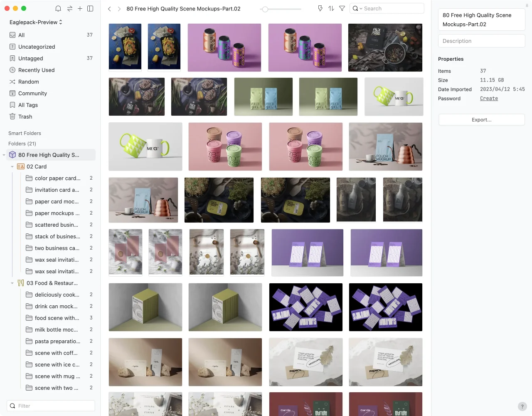Screen dimensions: 532x416
Task: Click the Create password link
Action: (x=489, y=99)
